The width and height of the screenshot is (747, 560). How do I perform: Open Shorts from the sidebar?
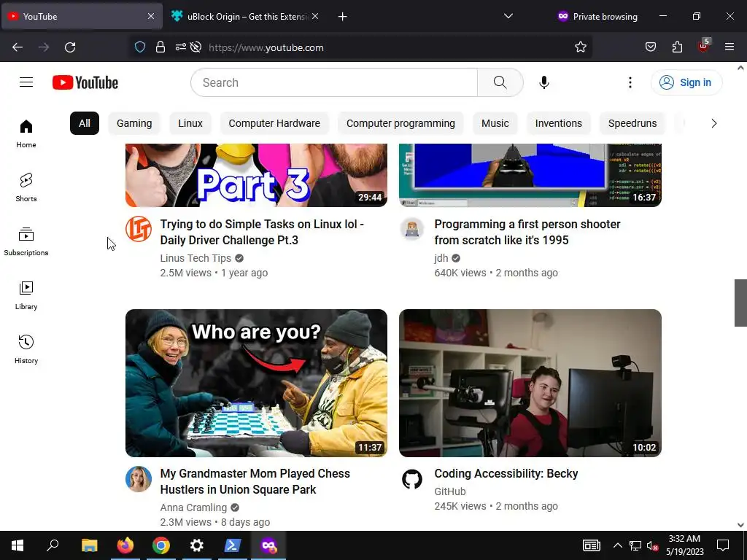pyautogui.click(x=26, y=187)
